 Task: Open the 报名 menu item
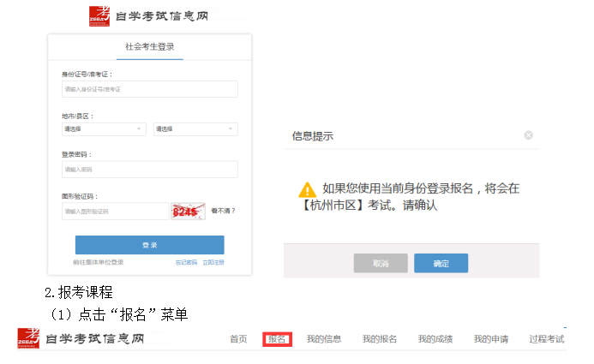tap(277, 339)
